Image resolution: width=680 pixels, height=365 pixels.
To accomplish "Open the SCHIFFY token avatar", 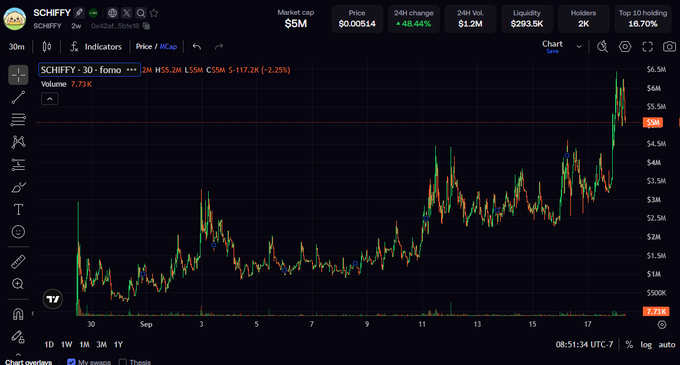I will 15,19.
